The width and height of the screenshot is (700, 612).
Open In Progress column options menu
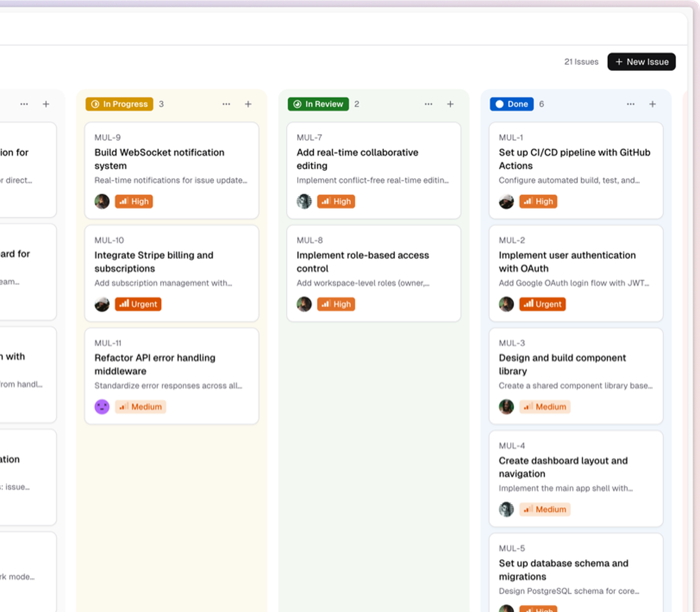(x=226, y=104)
